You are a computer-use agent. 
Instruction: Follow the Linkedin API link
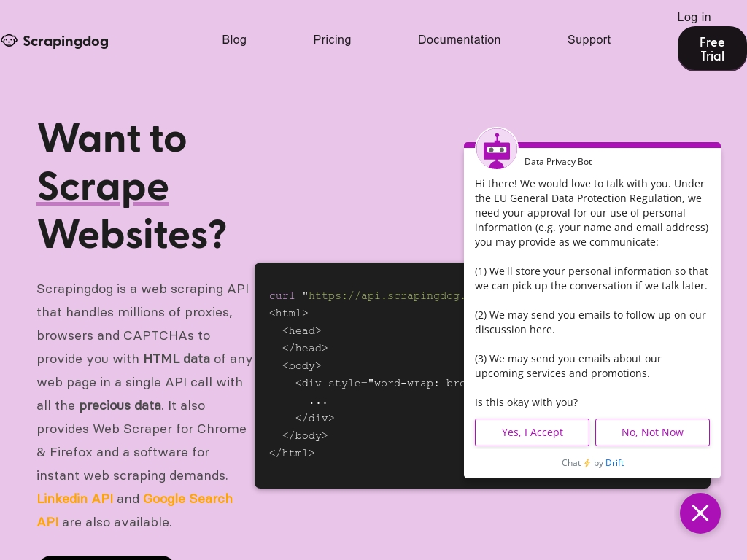tap(75, 499)
